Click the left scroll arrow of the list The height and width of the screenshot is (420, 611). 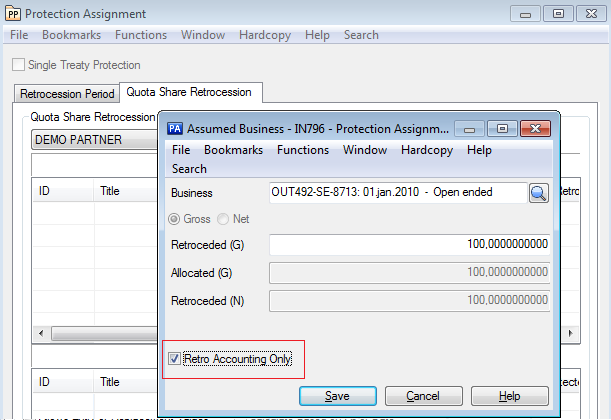(x=40, y=333)
